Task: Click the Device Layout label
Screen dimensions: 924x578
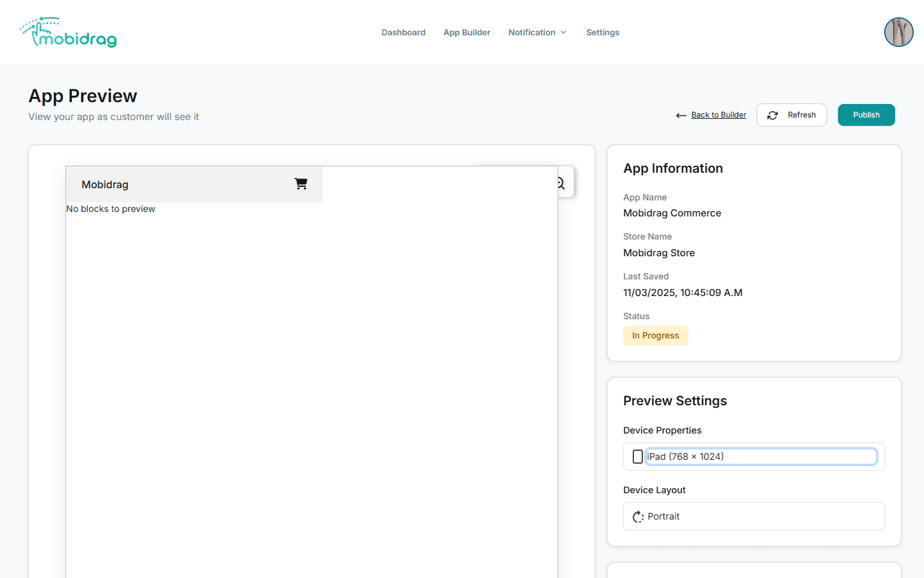Action: pyautogui.click(x=654, y=490)
